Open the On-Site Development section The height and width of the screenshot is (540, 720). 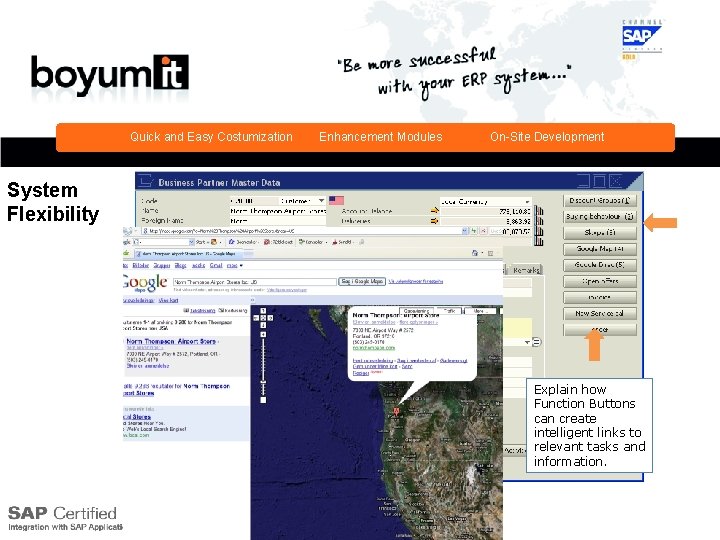547,137
